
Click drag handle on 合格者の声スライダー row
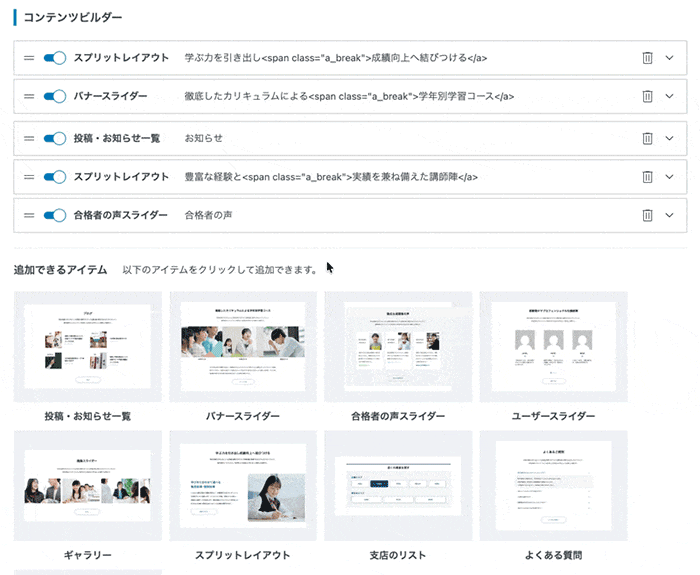[29, 215]
